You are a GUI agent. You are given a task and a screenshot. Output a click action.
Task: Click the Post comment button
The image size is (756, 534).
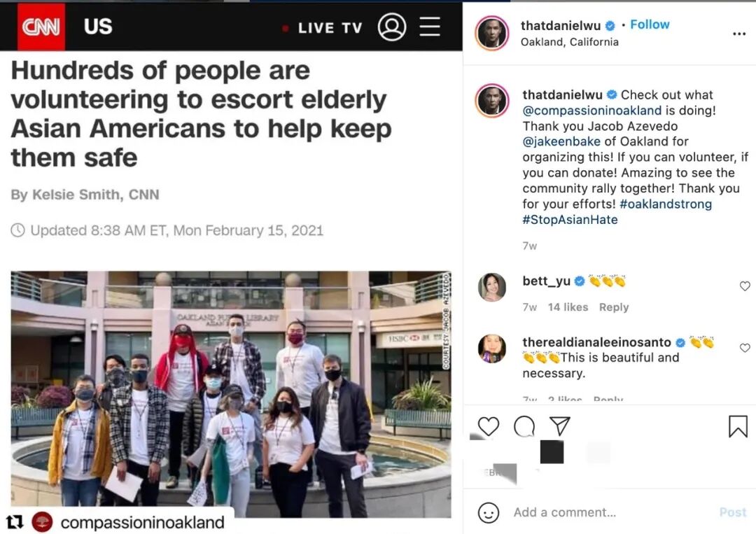[732, 512]
